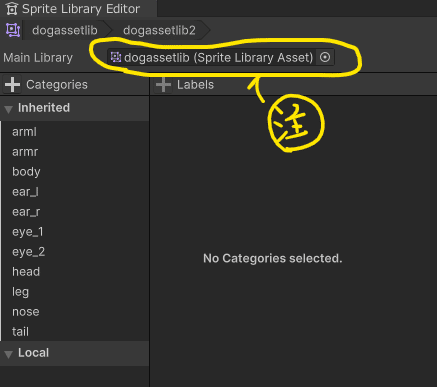
Task: Open the Main Library object picker circle
Action: [x=325, y=57]
